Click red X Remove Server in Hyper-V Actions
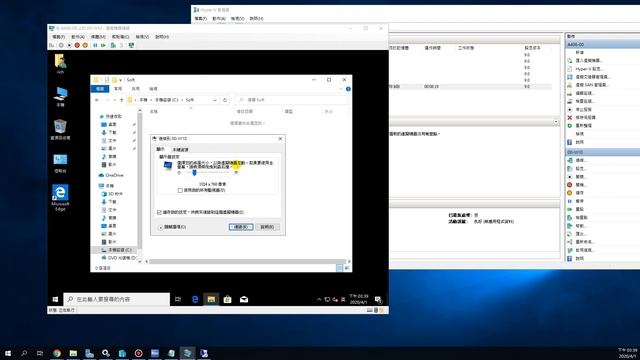 (570, 118)
